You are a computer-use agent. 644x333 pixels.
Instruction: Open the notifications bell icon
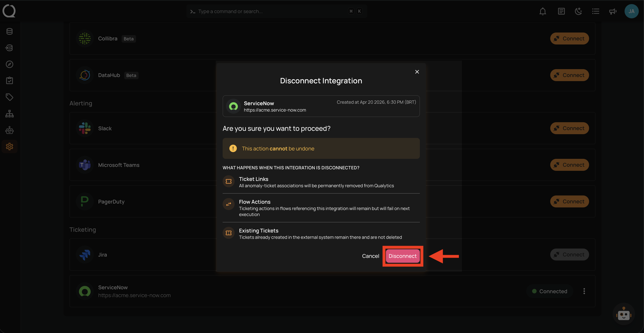543,11
